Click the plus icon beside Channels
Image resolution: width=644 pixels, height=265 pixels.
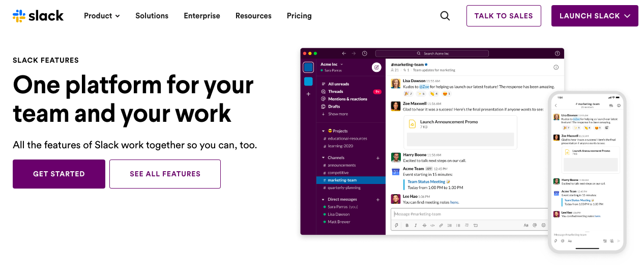pos(378,158)
